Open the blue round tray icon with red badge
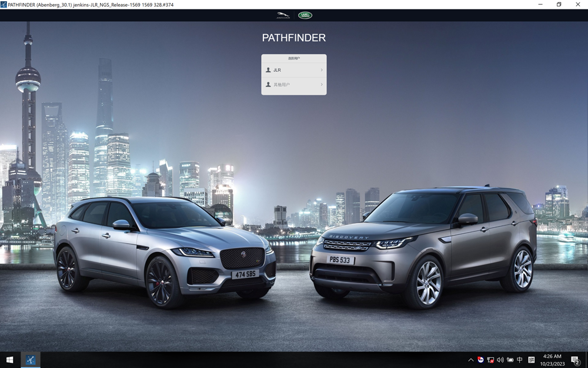 pos(480,360)
